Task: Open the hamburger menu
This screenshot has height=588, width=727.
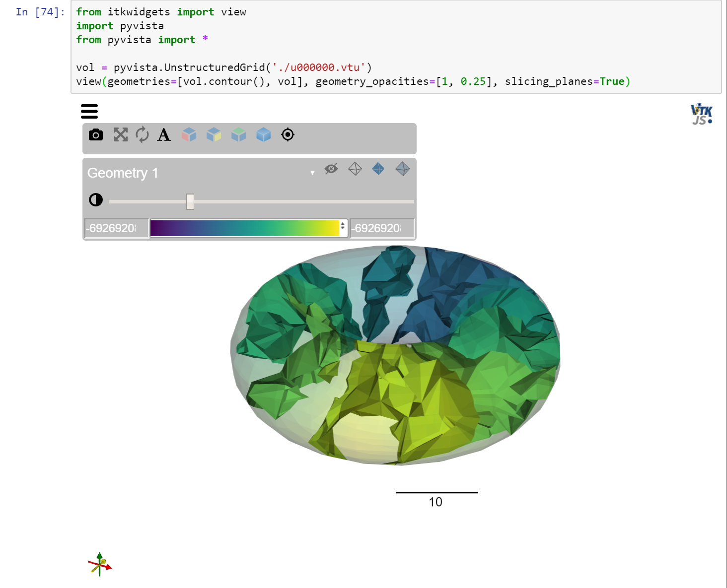Action: pyautogui.click(x=89, y=112)
